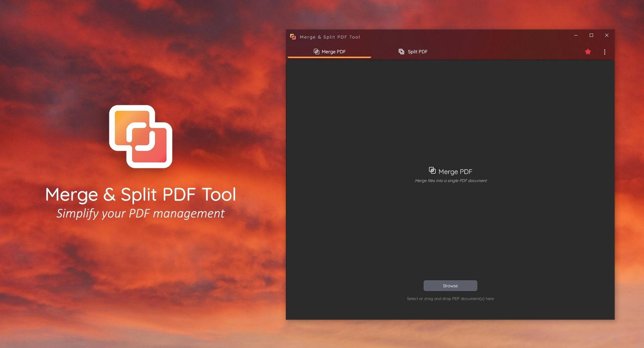Minimize the Merge & Split PDF Tool window
The width and height of the screenshot is (644, 348).
tap(576, 35)
